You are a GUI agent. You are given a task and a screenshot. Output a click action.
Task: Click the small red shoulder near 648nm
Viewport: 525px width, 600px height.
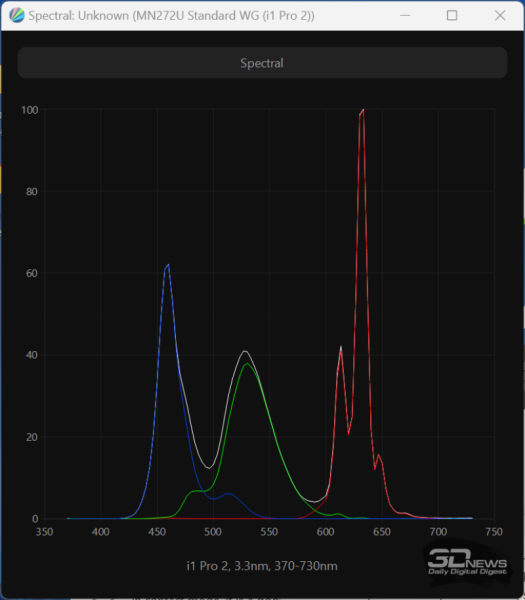[378, 455]
